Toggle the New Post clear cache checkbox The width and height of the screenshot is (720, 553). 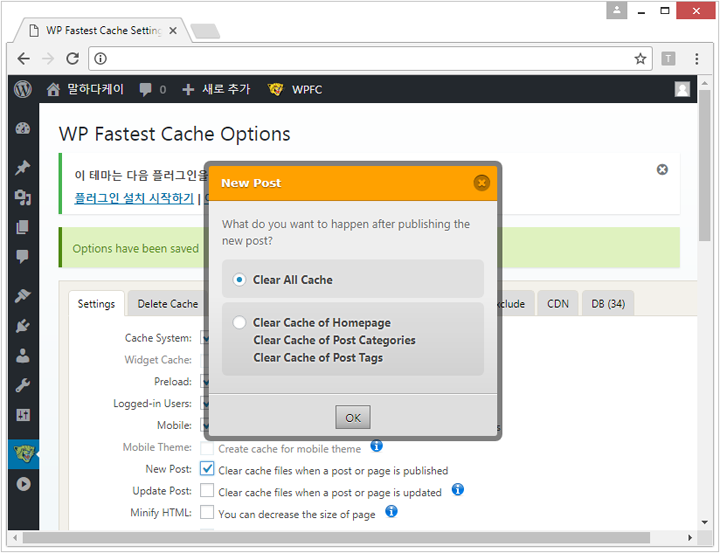[207, 468]
